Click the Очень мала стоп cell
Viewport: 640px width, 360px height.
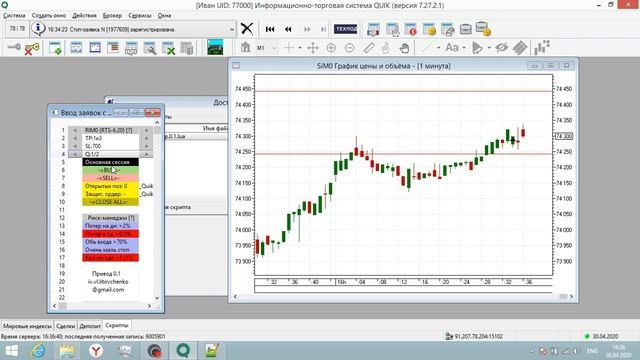pyautogui.click(x=110, y=250)
